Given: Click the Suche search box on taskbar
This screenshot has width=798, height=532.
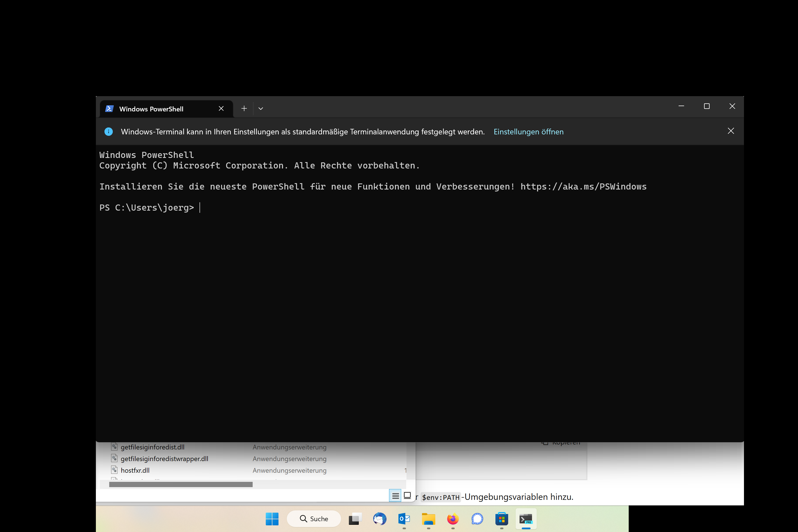Looking at the screenshot, I should [x=314, y=519].
